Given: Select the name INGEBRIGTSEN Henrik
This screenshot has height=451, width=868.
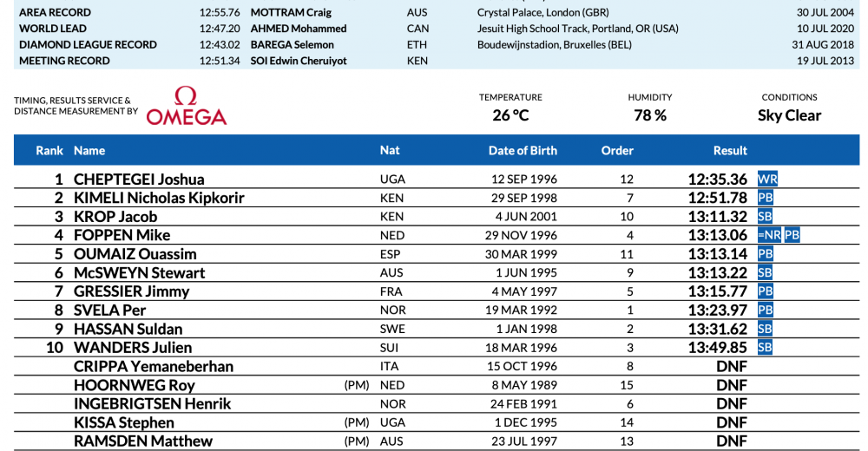Looking at the screenshot, I should click(x=152, y=403).
